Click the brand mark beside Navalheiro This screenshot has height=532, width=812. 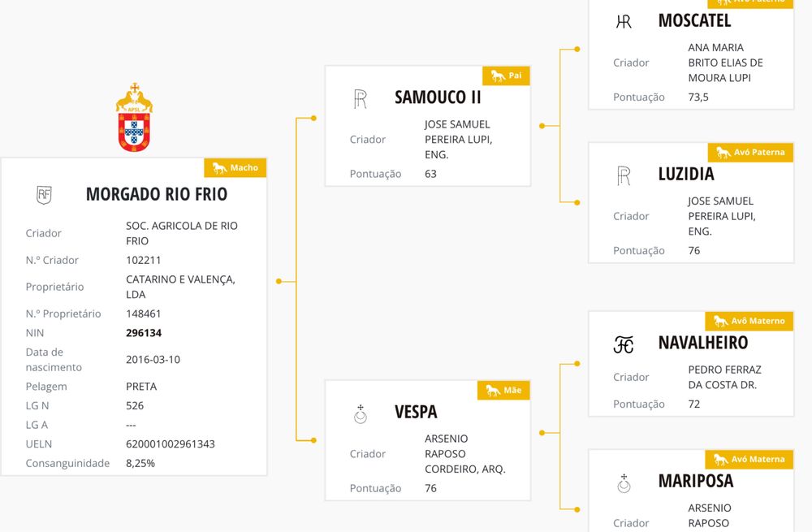624,345
